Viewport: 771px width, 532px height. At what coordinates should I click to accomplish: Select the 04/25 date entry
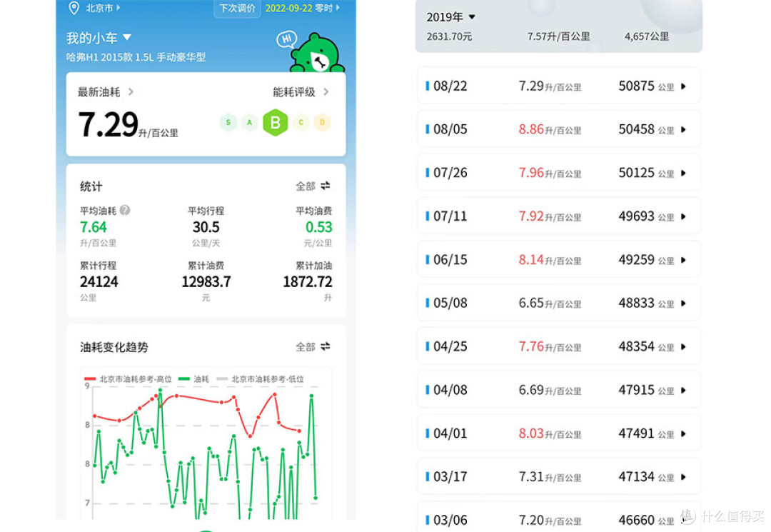pos(450,346)
